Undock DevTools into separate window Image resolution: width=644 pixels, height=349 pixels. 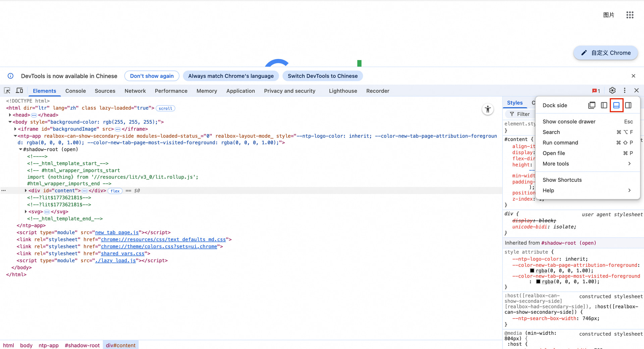592,105
